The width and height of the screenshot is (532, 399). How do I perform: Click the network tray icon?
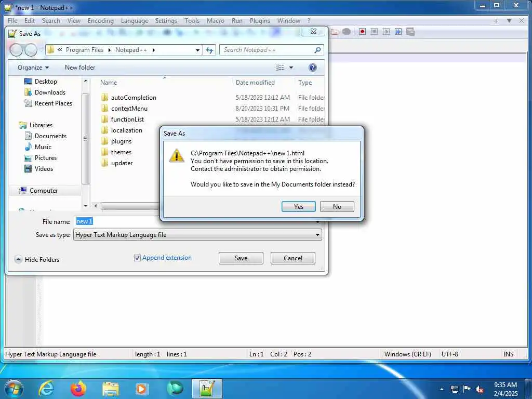[x=454, y=389]
